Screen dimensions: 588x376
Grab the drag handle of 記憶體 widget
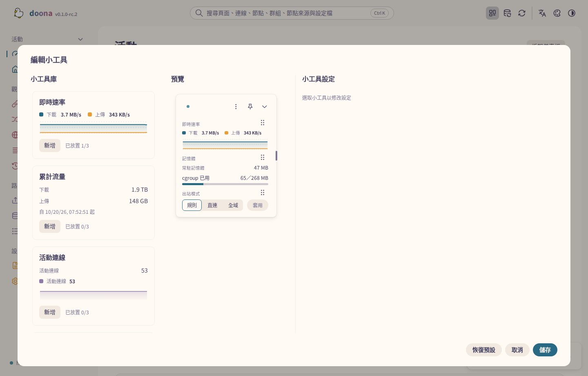[x=263, y=157]
